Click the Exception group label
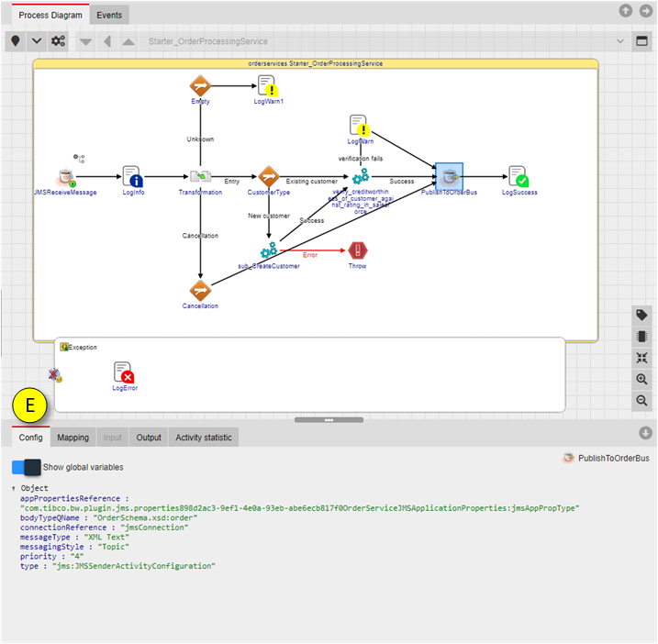 pyautogui.click(x=83, y=348)
